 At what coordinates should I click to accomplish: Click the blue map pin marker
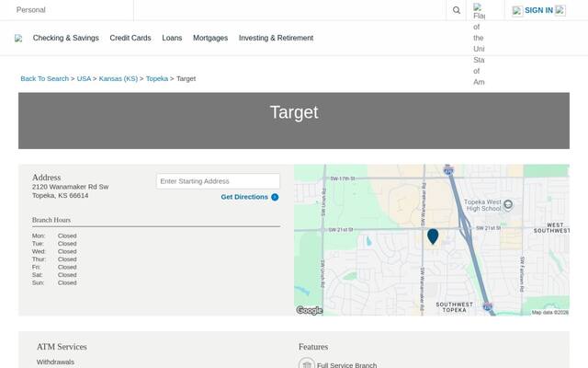coord(433,236)
